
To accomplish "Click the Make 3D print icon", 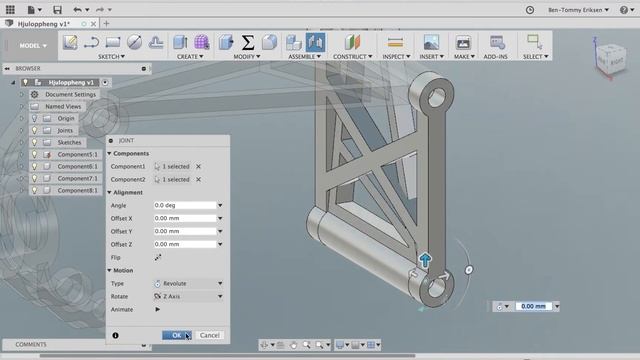I will tap(463, 42).
